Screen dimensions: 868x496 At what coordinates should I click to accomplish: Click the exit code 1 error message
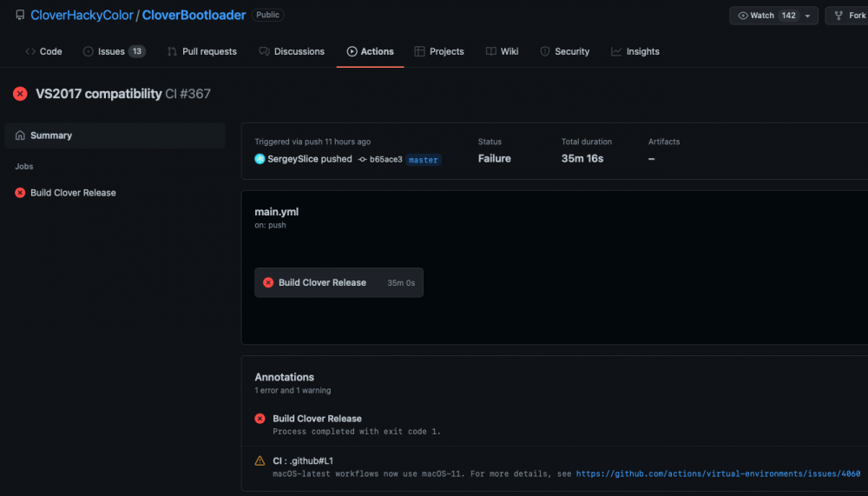357,431
